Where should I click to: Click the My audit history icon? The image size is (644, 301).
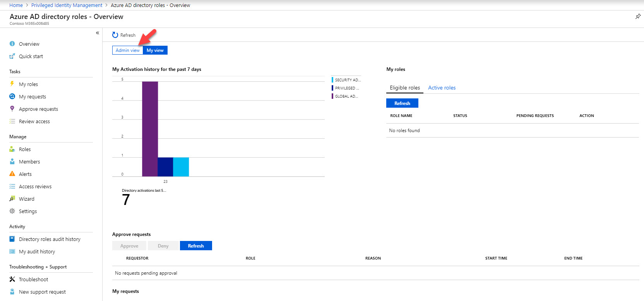coord(12,251)
